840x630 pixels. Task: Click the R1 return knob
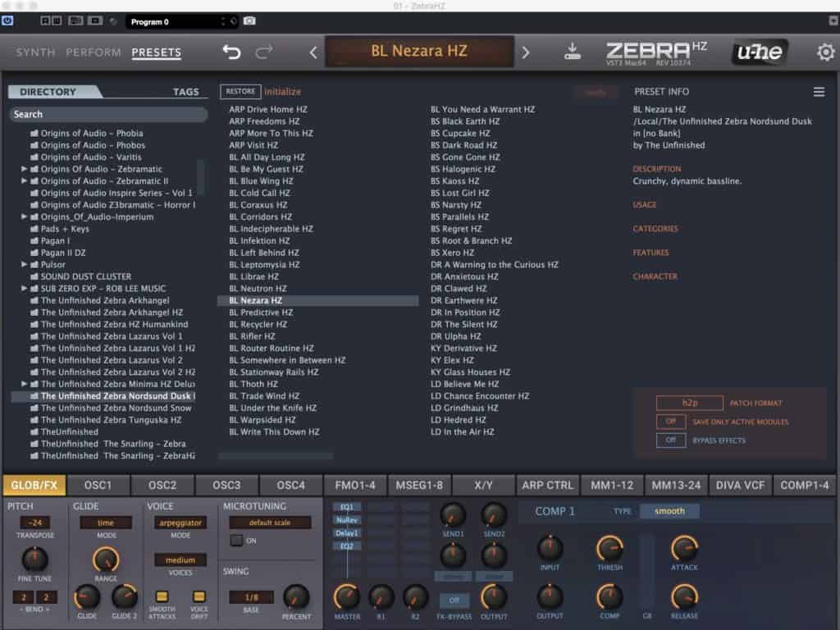pos(381,597)
